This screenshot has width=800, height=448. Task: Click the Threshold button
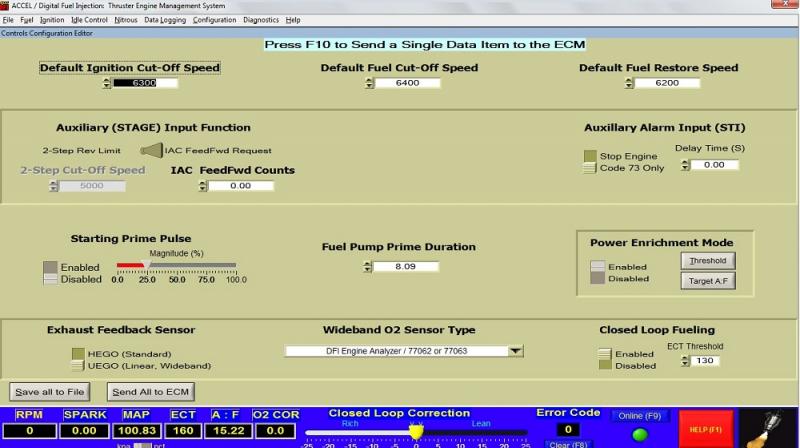[708, 261]
